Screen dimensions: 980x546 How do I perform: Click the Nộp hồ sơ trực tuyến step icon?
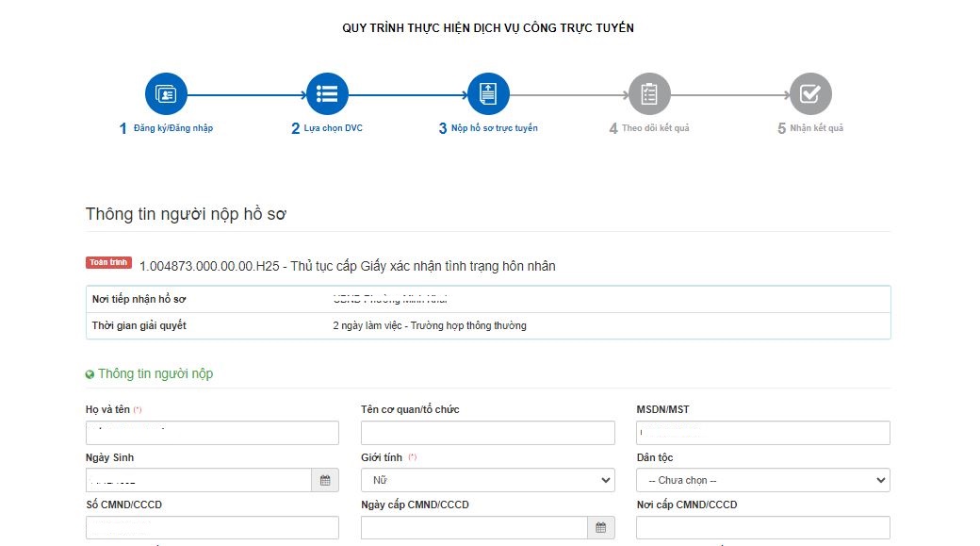click(x=488, y=93)
